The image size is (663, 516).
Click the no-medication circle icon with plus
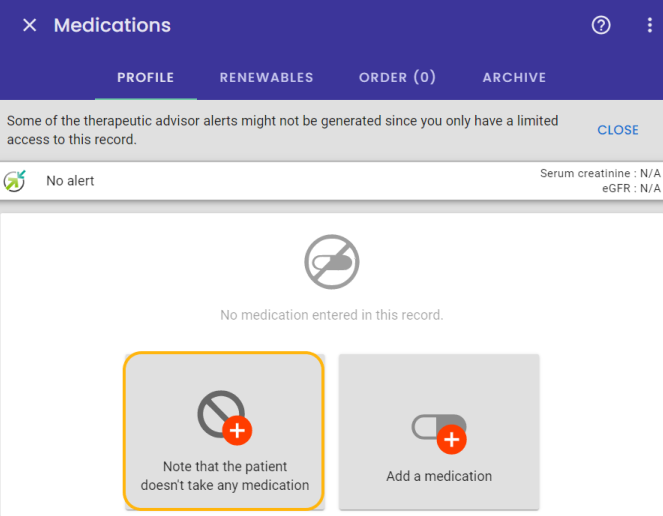pos(225,417)
